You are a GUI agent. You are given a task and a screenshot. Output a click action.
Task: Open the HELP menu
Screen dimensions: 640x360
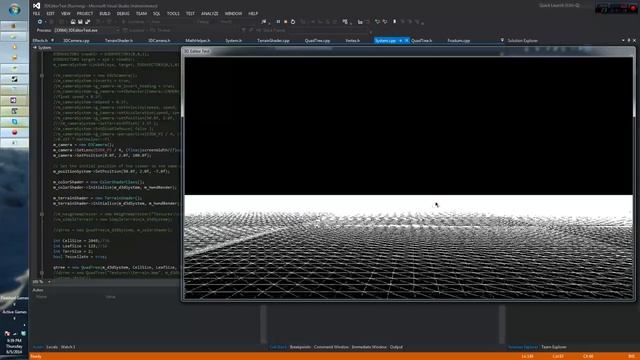(253, 13)
